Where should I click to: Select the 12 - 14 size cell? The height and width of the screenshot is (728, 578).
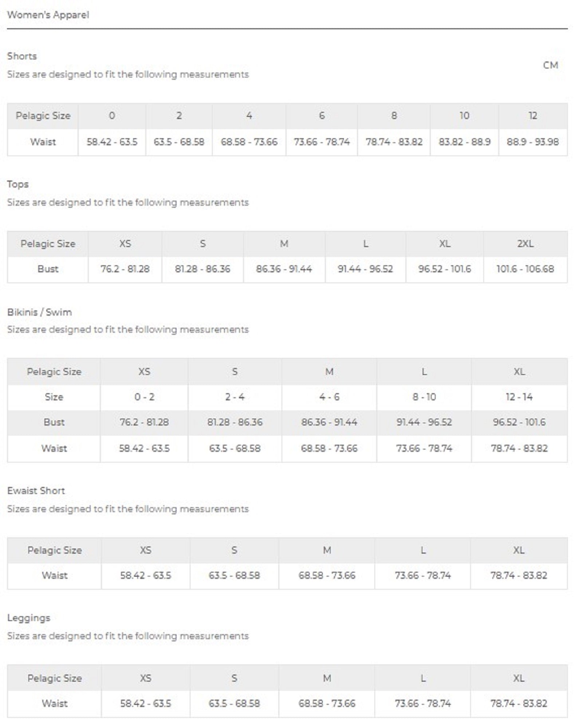pos(519,397)
